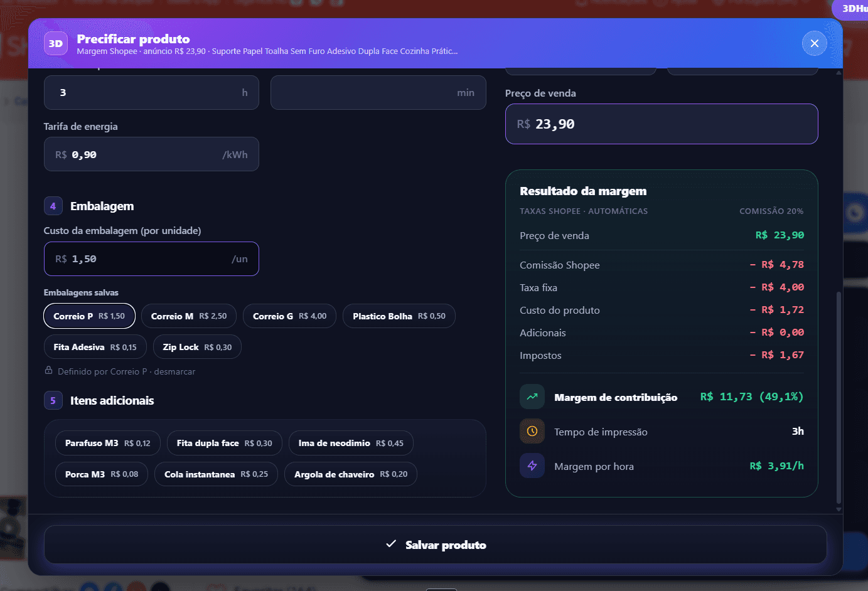
Task: Save the product with Salvar produto
Action: click(436, 545)
